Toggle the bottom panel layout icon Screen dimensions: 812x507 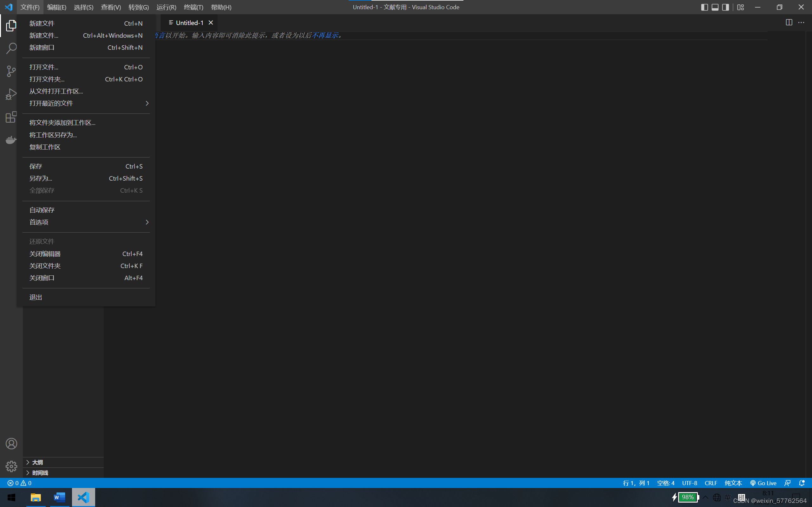tap(715, 7)
